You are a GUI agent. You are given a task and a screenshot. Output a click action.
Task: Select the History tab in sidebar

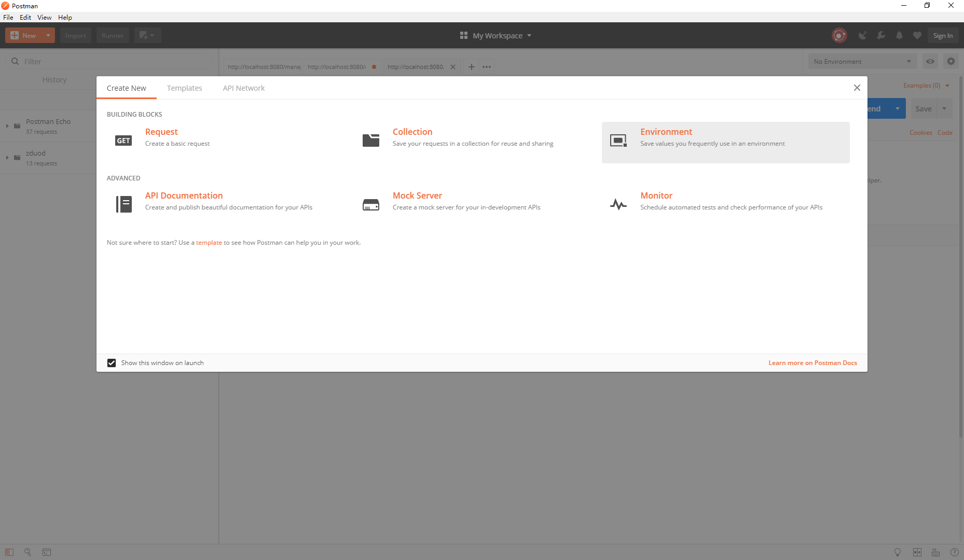point(54,80)
